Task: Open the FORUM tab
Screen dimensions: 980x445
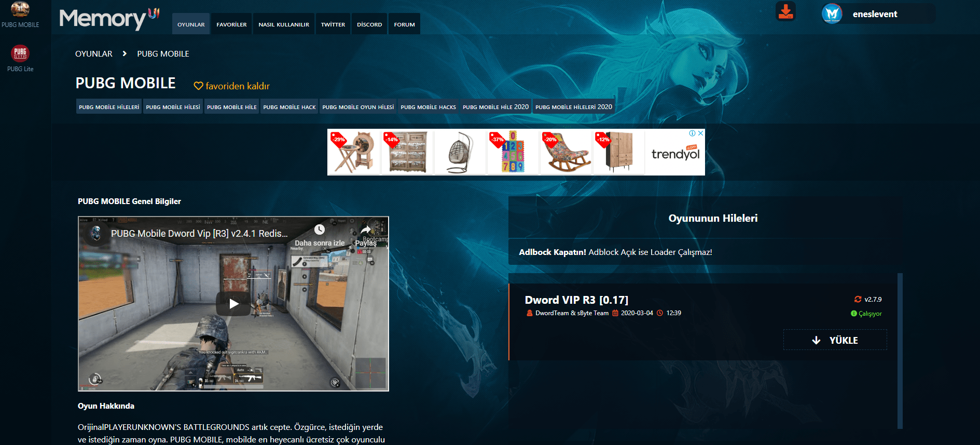Action: 405,24
